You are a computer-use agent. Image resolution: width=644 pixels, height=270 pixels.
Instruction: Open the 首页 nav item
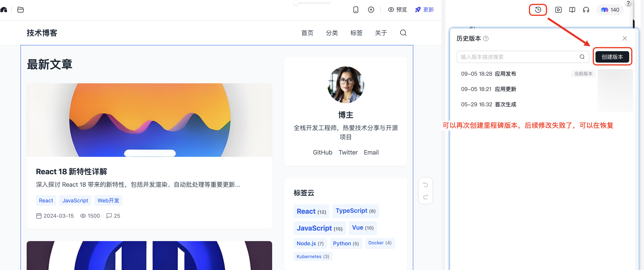click(x=307, y=33)
